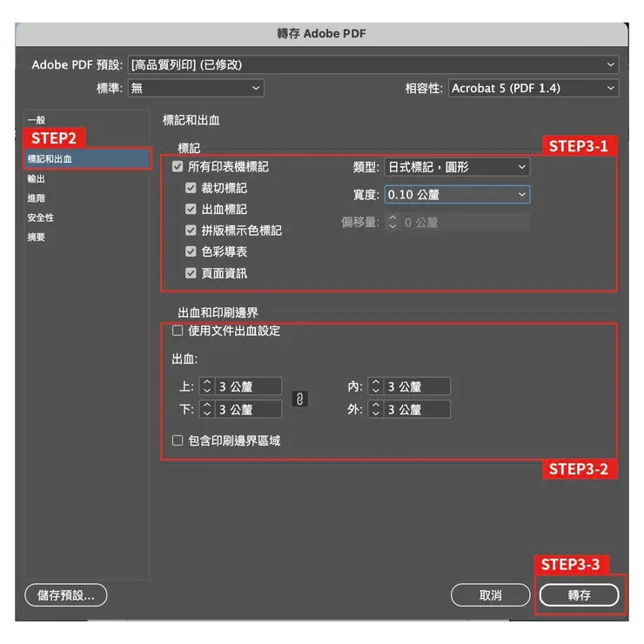Click the 取消 button
The width and height of the screenshot is (644, 644).
[x=490, y=594]
